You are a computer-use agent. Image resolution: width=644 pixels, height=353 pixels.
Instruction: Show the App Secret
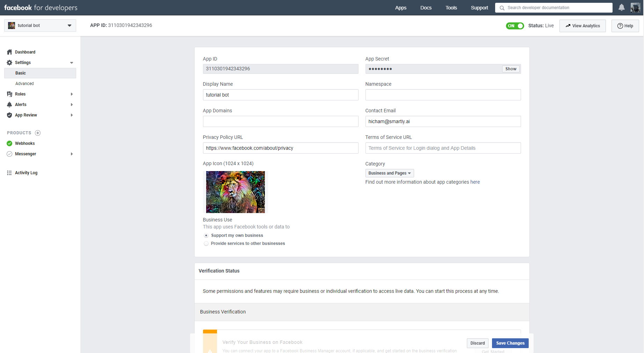tap(511, 69)
